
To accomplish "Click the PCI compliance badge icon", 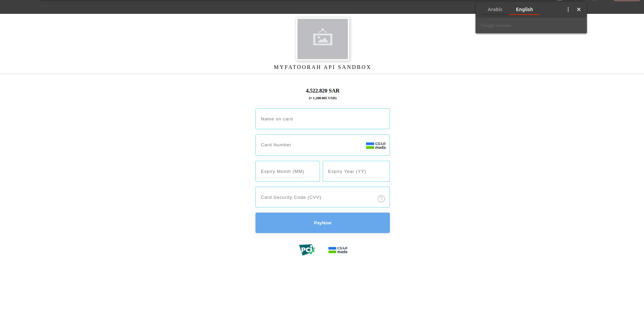I will click(307, 250).
